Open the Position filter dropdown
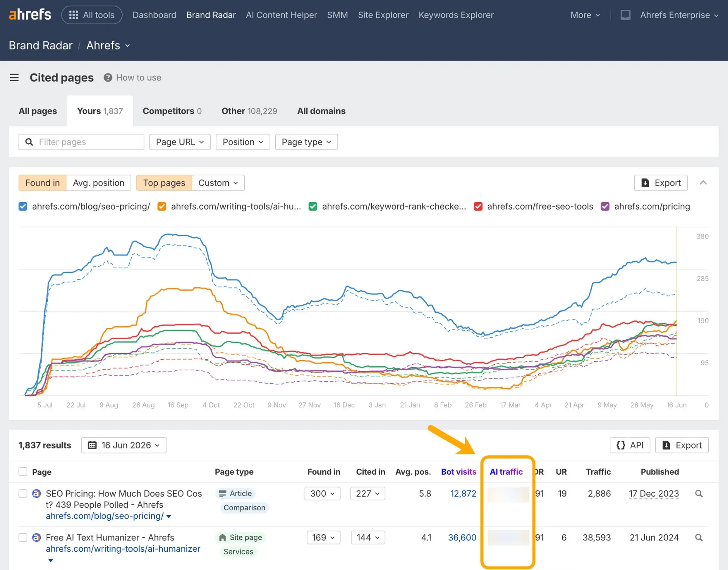728x570 pixels. pos(243,142)
